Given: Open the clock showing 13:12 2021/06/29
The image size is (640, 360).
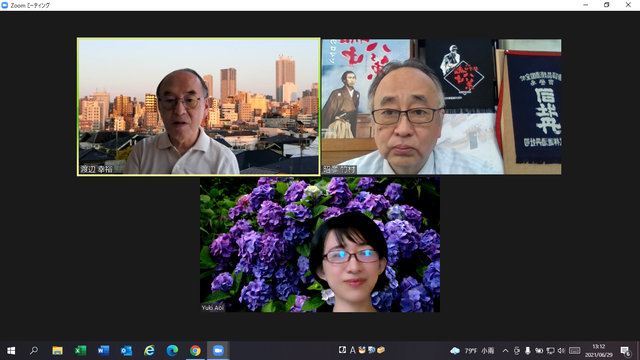Looking at the screenshot, I should coord(599,351).
